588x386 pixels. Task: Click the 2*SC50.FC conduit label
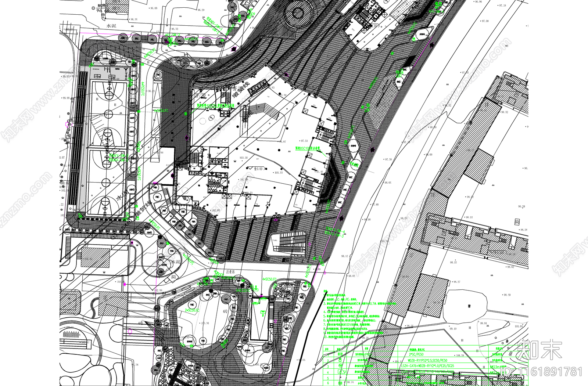(x=192, y=310)
